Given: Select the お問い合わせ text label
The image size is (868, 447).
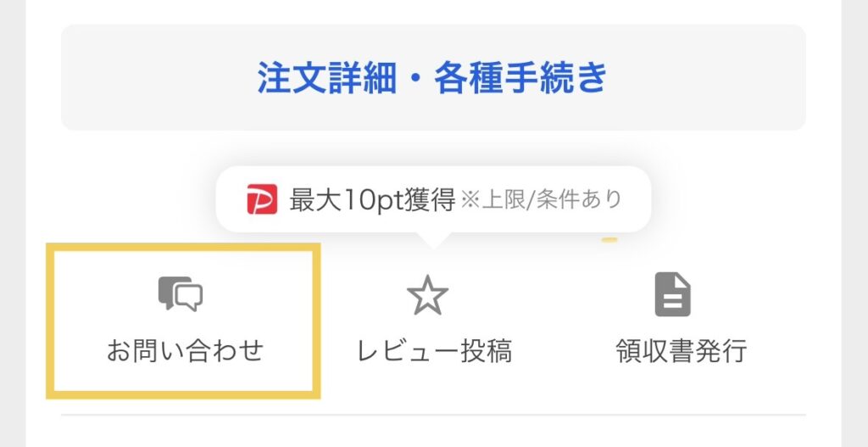Looking at the screenshot, I should coord(185,350).
